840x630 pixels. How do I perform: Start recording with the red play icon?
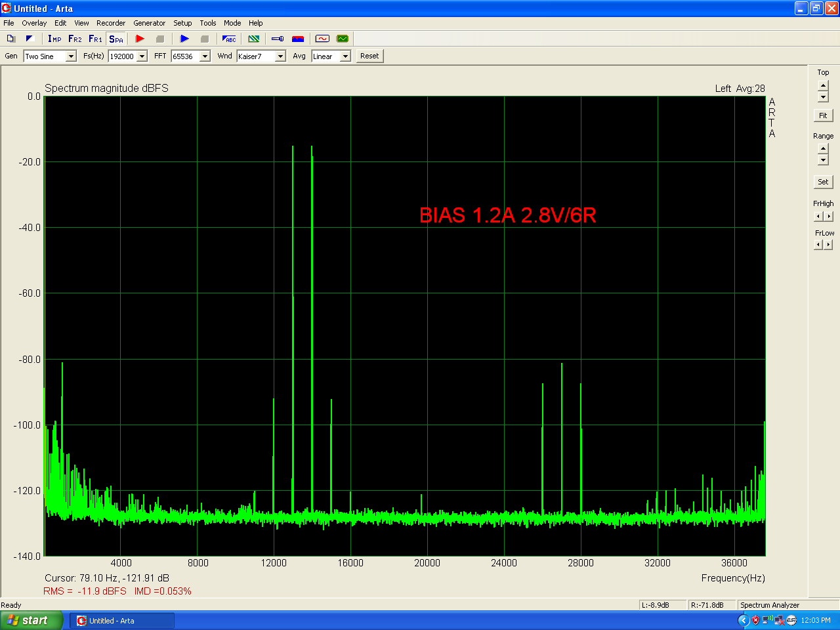pos(140,39)
